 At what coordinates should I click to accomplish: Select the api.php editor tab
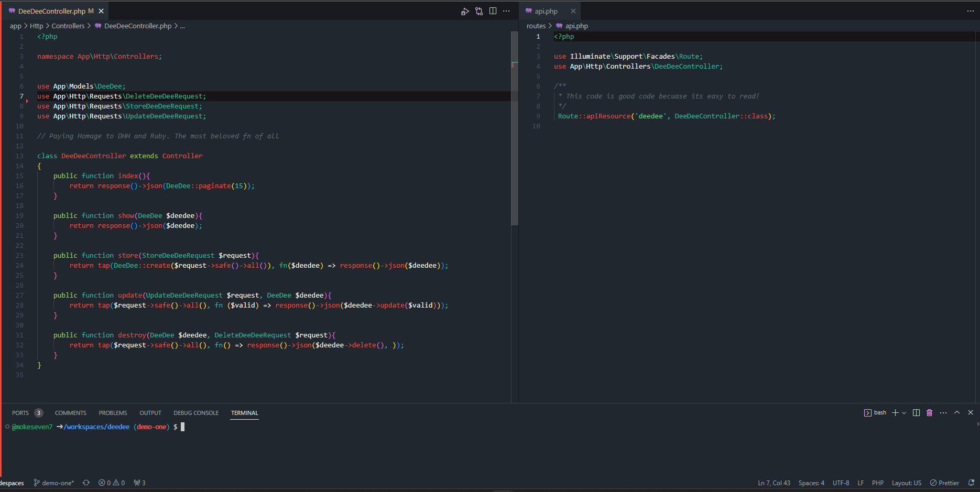pyautogui.click(x=546, y=11)
